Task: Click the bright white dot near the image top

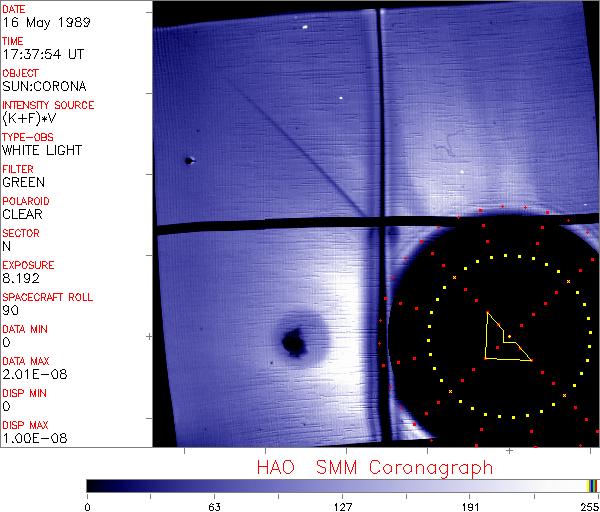Action: click(x=305, y=27)
